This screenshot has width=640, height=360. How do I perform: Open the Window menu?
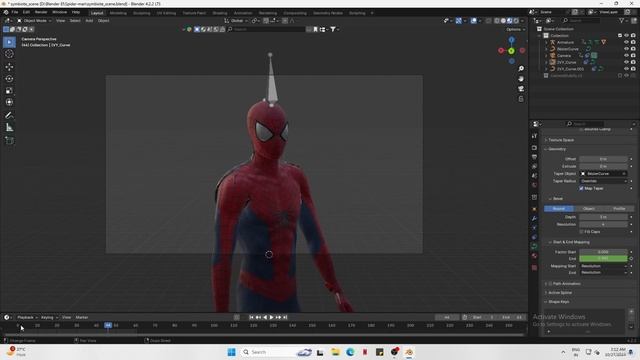[x=60, y=12]
